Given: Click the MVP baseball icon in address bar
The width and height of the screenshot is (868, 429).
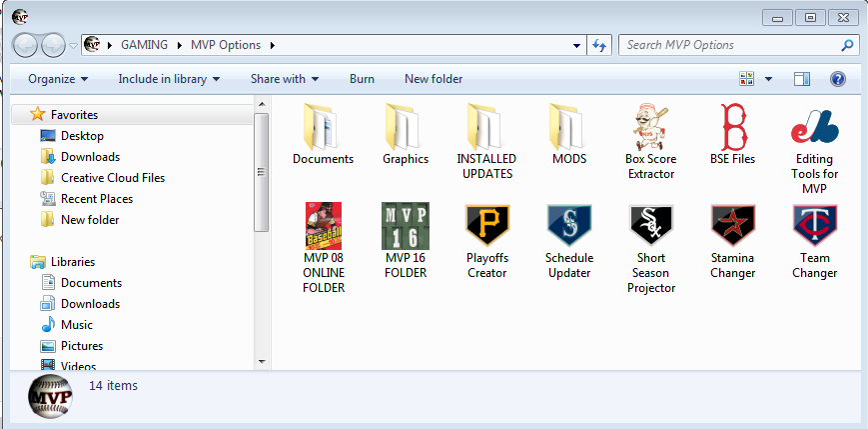Looking at the screenshot, I should pyautogui.click(x=93, y=44).
